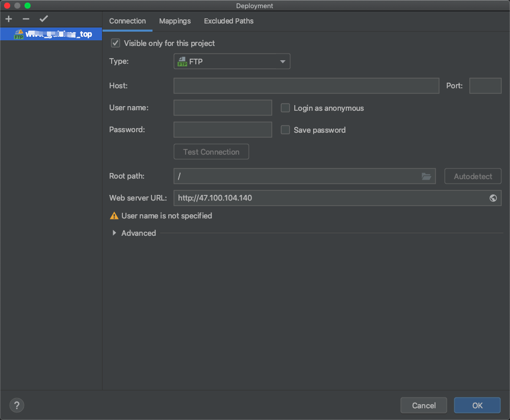Click into the Port field
This screenshot has height=420, width=510.
click(485, 86)
